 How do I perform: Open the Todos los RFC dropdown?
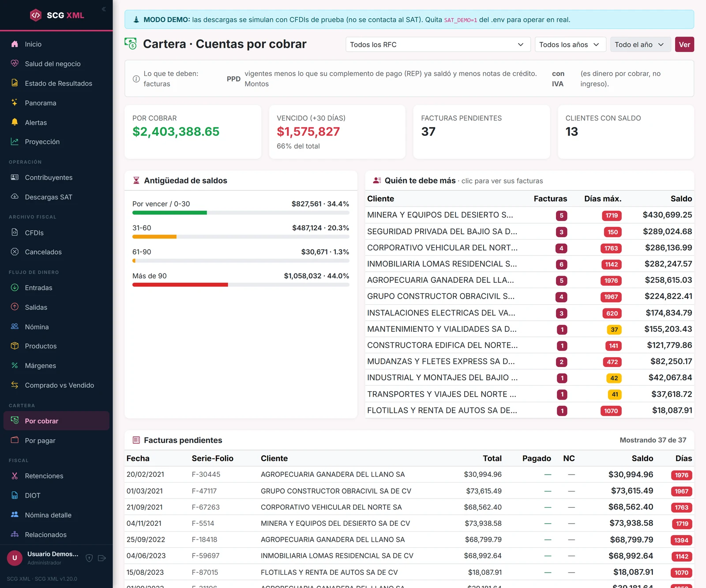pyautogui.click(x=438, y=45)
